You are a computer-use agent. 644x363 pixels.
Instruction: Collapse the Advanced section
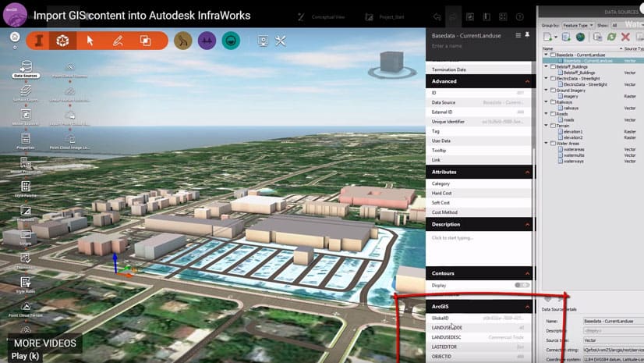[527, 81]
